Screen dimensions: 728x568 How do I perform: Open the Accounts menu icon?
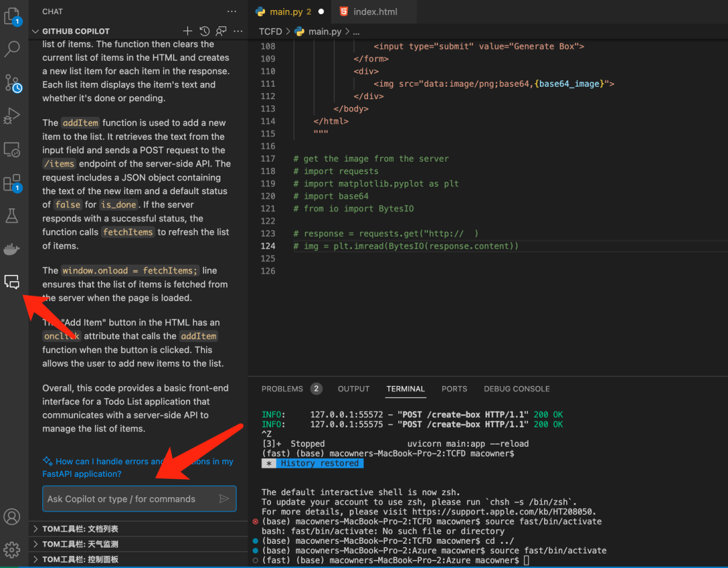(11, 517)
